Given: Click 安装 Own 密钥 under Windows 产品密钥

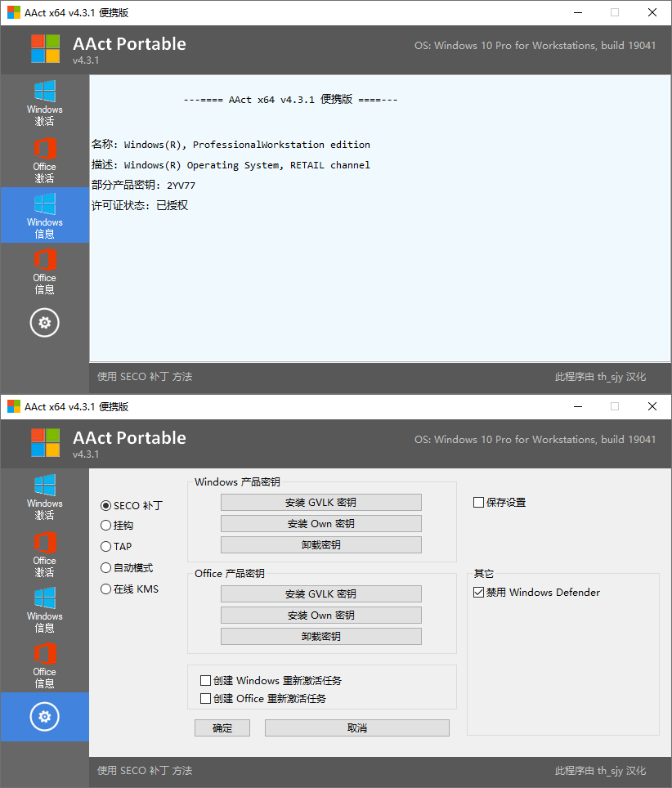Looking at the screenshot, I should click(x=321, y=524).
